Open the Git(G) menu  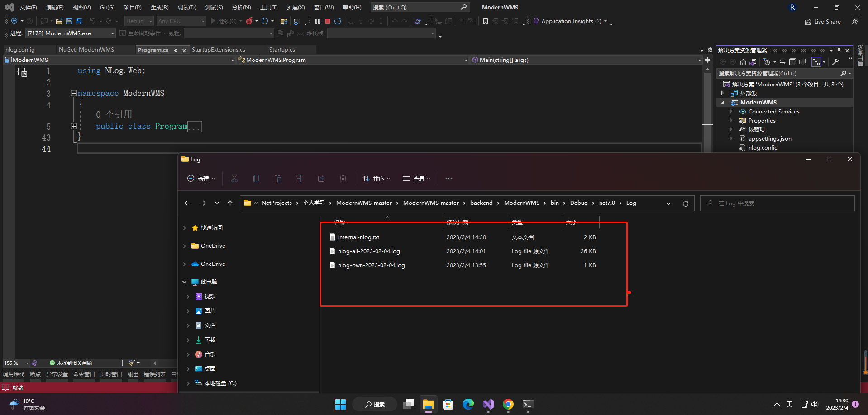coord(107,7)
